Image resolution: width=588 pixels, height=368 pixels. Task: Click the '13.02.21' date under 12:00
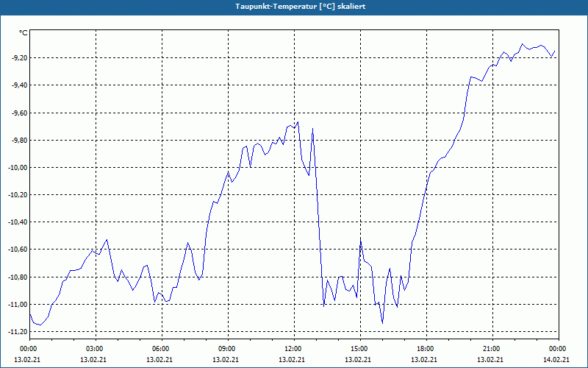(292, 359)
